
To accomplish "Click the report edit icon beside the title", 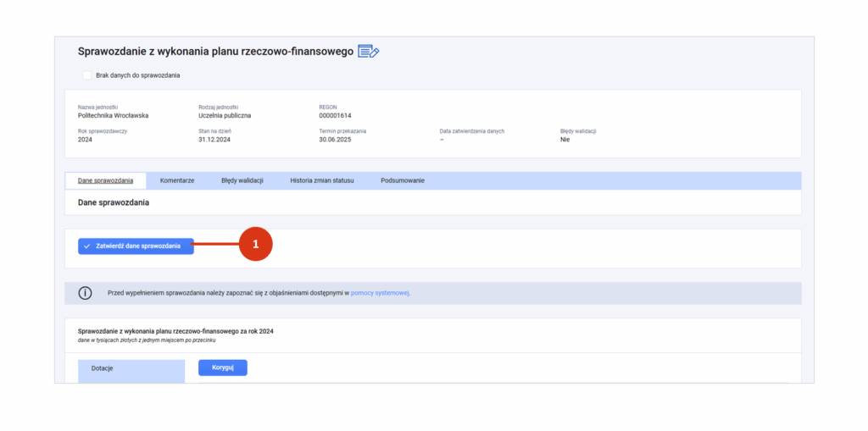I will [x=368, y=52].
